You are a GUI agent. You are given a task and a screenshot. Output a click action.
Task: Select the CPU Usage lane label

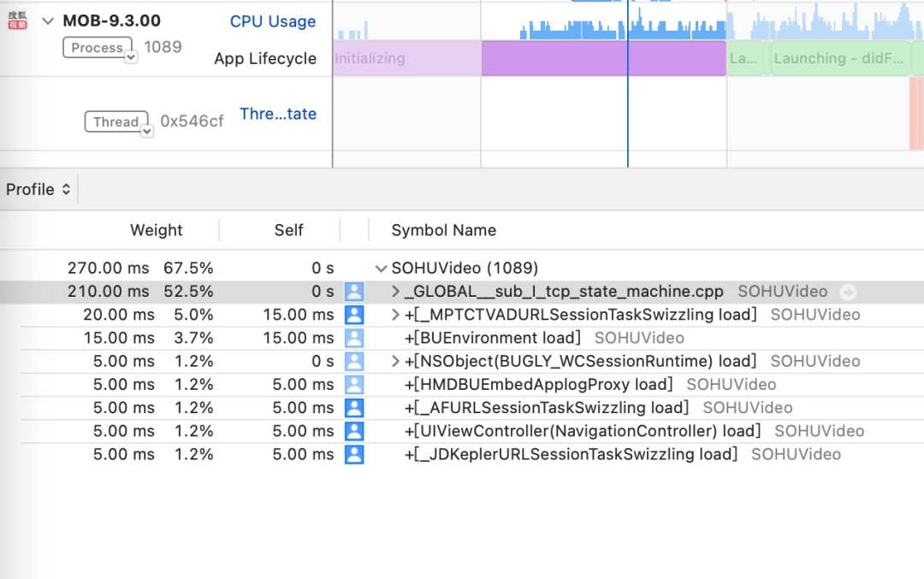pyautogui.click(x=273, y=21)
